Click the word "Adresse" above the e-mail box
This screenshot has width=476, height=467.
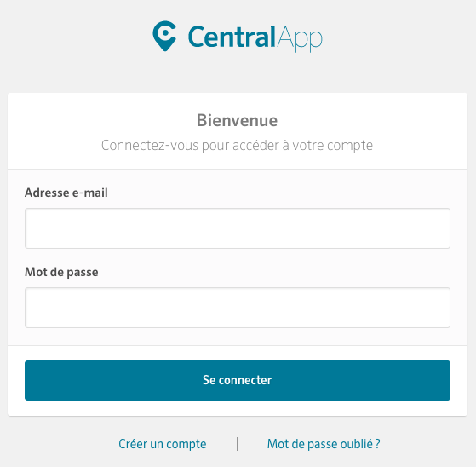47,193
